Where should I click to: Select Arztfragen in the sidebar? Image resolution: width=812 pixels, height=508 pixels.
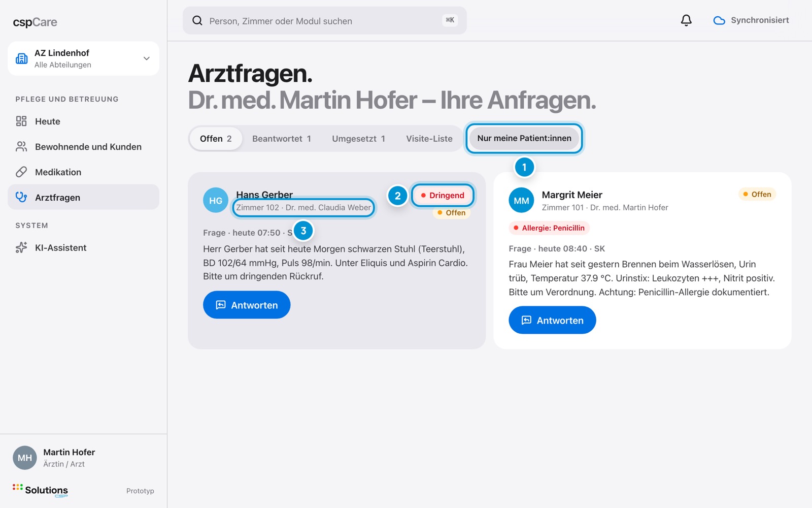(x=83, y=197)
